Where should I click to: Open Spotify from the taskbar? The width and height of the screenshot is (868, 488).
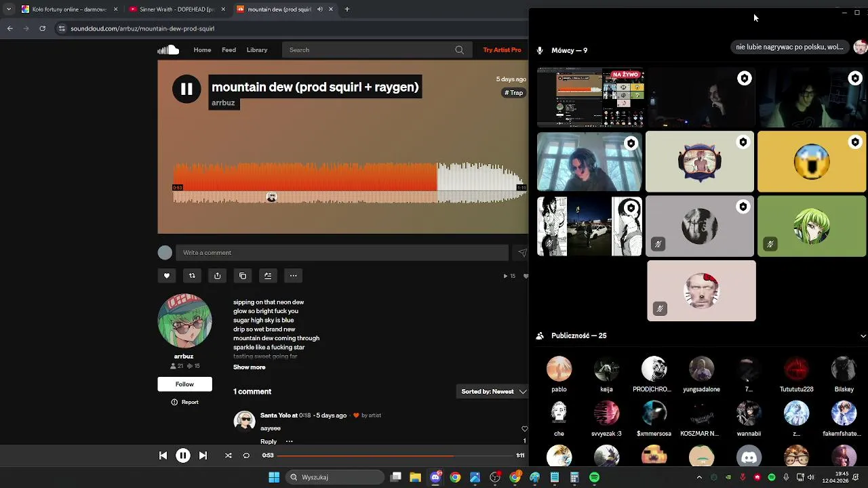coord(594,477)
